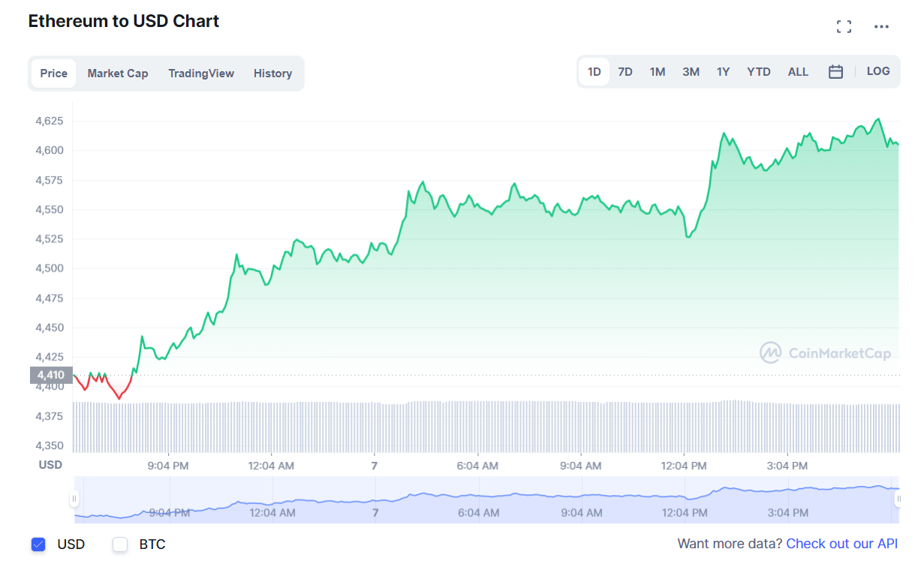Screen dimensions: 924x564
Task: Click the main chart 6:04 AM axis label
Action: click(477, 466)
